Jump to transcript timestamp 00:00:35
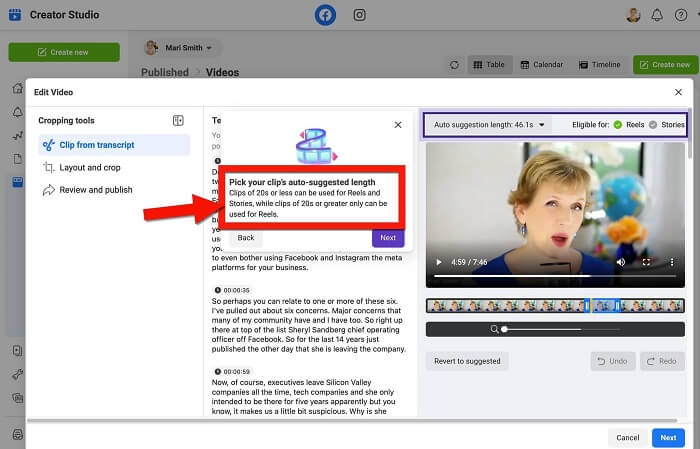 [x=232, y=290]
